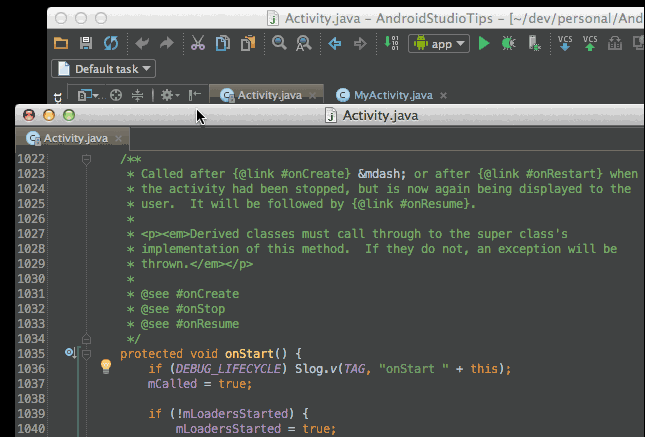Click the Cut scissors icon
The width and height of the screenshot is (645, 437).
point(198,43)
